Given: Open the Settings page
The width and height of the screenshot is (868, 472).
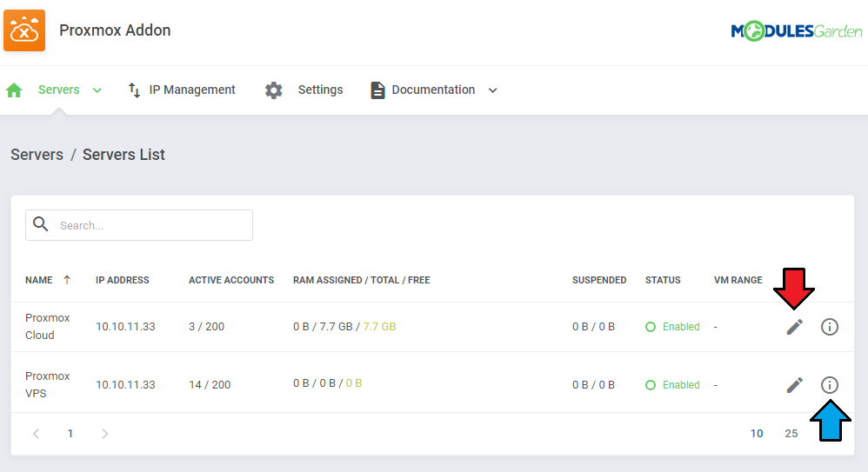Looking at the screenshot, I should click(x=321, y=90).
